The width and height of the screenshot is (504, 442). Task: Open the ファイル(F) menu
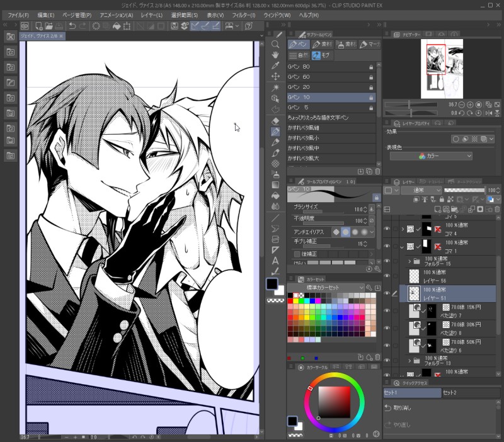coord(18,15)
